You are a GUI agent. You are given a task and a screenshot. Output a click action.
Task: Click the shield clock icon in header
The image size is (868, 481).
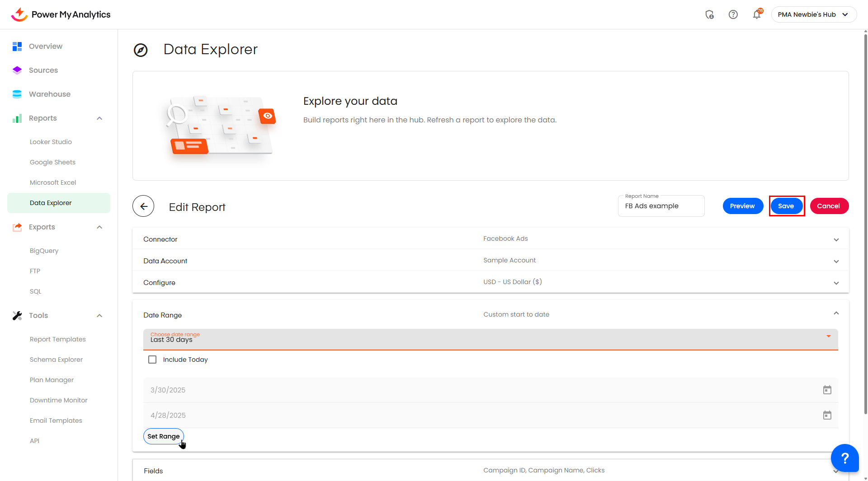coord(709,14)
